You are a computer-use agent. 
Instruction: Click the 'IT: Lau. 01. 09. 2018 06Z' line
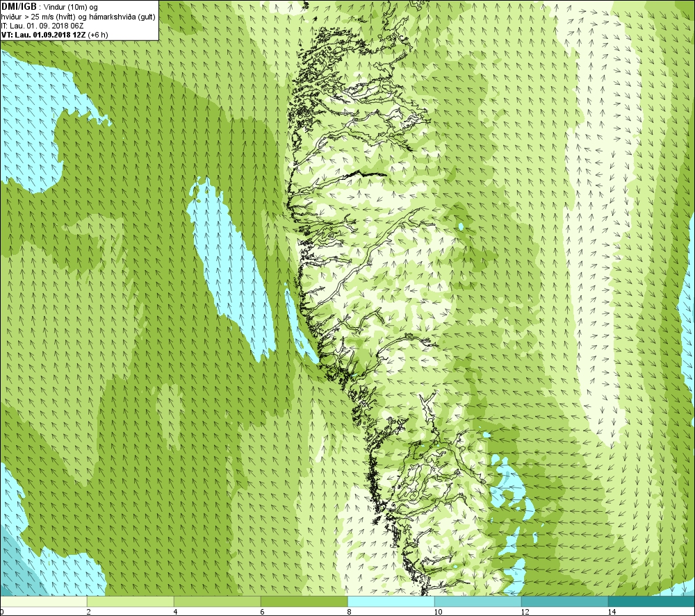(42, 26)
